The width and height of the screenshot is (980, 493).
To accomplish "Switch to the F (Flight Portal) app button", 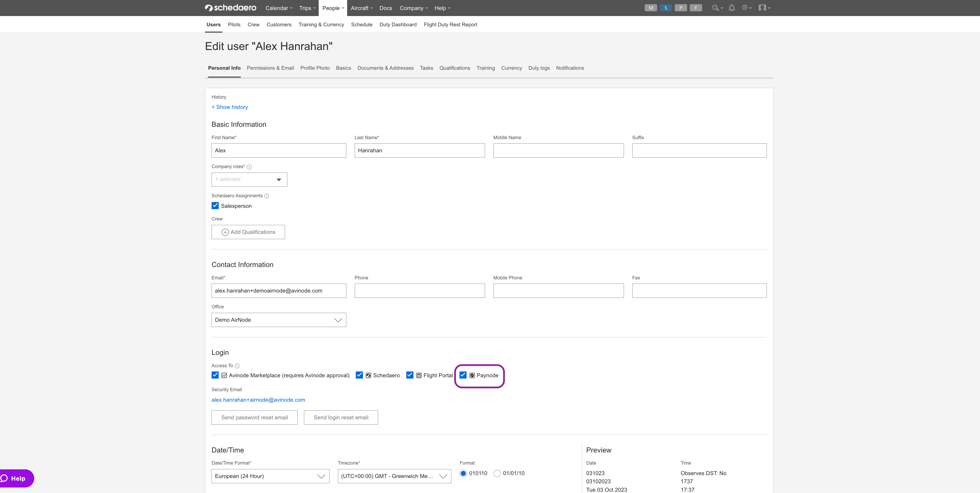I will [x=696, y=8].
